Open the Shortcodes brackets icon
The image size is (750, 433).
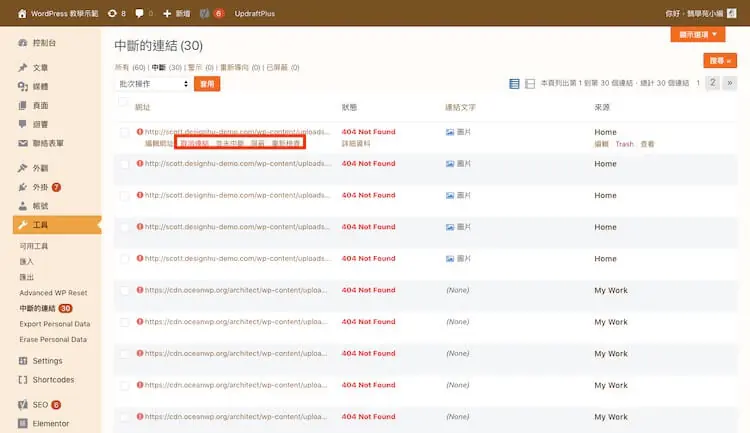[x=22, y=379]
